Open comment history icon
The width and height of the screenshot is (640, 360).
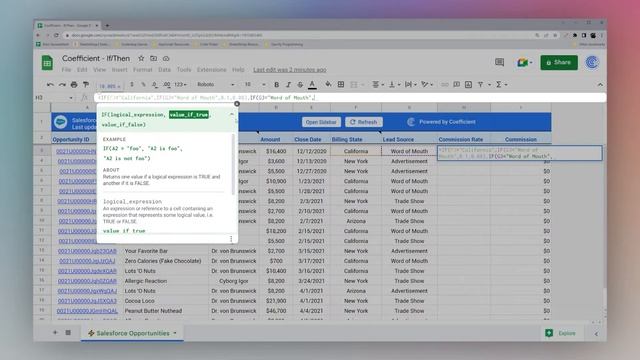coord(499,62)
